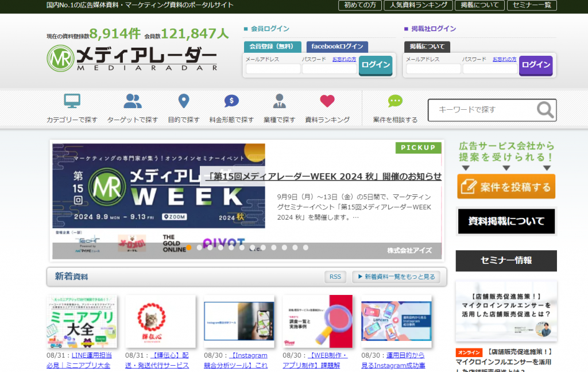Viewport: 588px width, 372px height.
Task: Click the 案件を投稿する orange button
Action: pyautogui.click(x=506, y=186)
